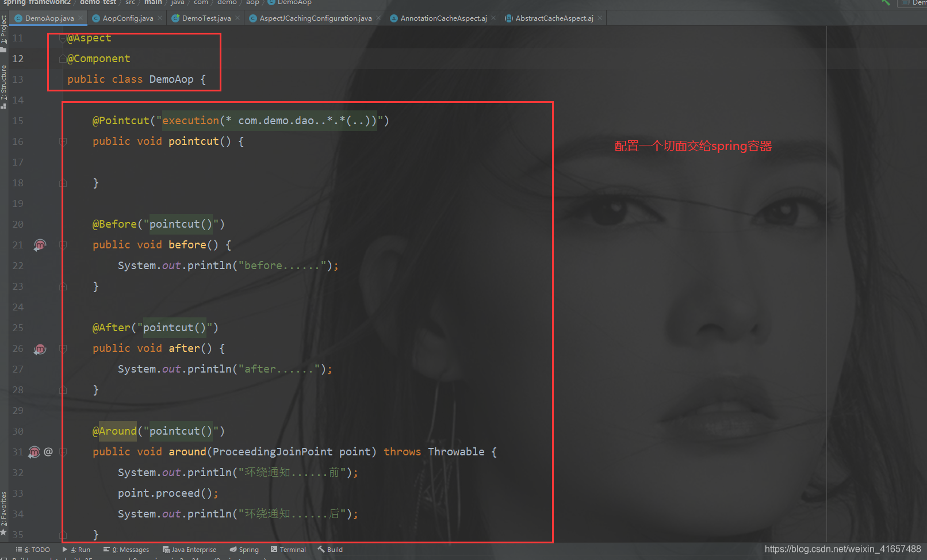Close the DemoAop.java tab
Viewport: 927px width, 560px height.
(x=81, y=18)
